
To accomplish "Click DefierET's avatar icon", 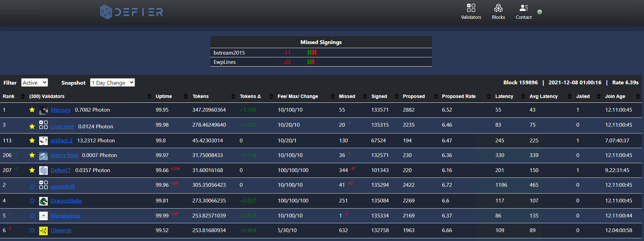I will coord(43,170).
